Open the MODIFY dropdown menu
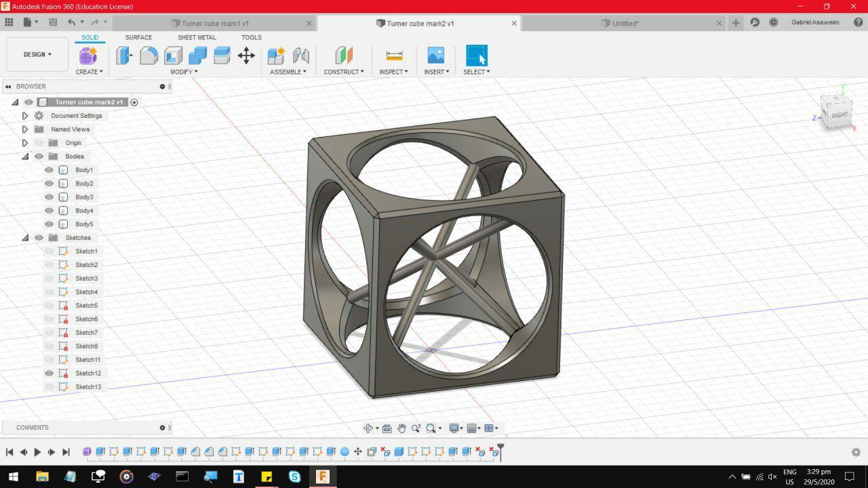This screenshot has width=868, height=488. (x=184, y=72)
